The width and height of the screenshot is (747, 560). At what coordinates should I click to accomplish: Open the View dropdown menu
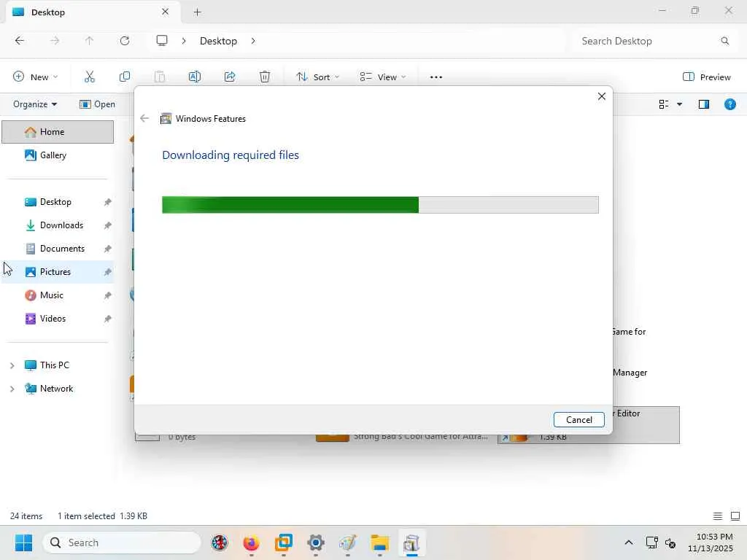point(382,77)
